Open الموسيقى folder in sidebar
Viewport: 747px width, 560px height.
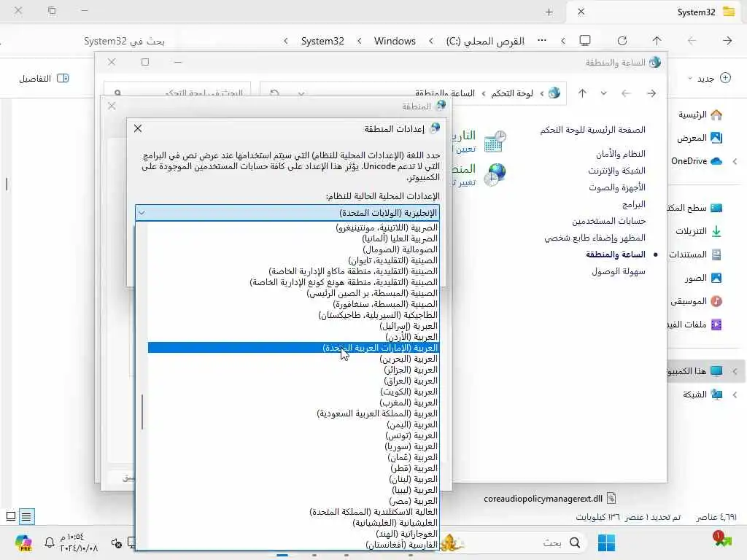click(x=696, y=301)
